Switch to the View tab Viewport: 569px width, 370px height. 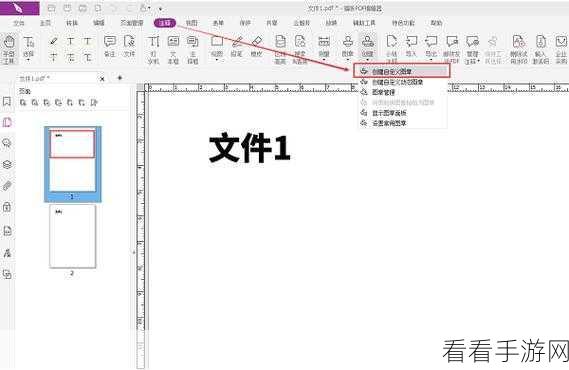point(192,23)
